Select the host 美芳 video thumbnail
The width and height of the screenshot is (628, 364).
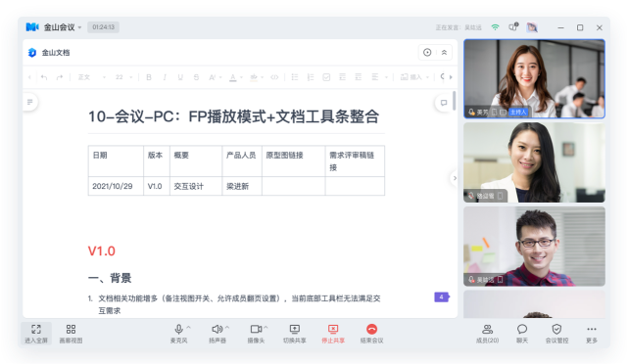(x=534, y=78)
